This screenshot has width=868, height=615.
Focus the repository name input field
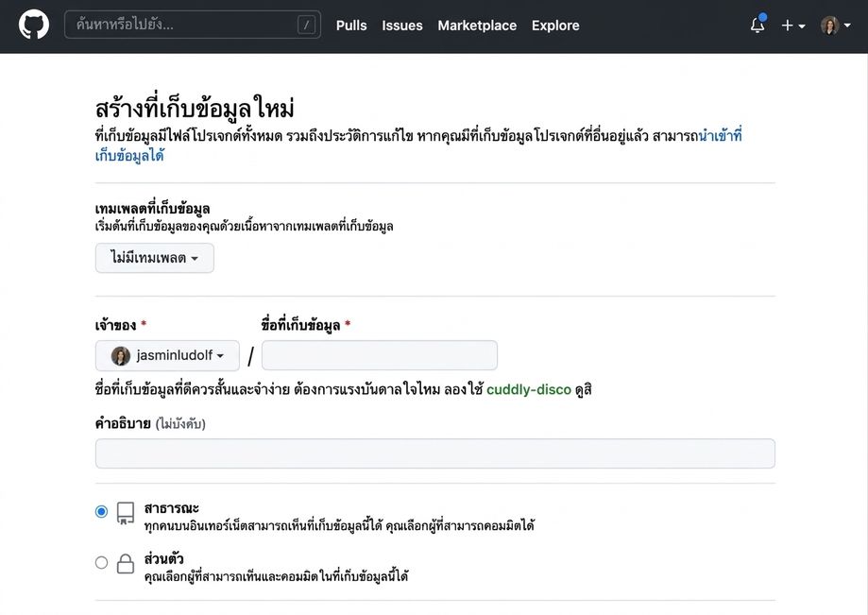379,355
